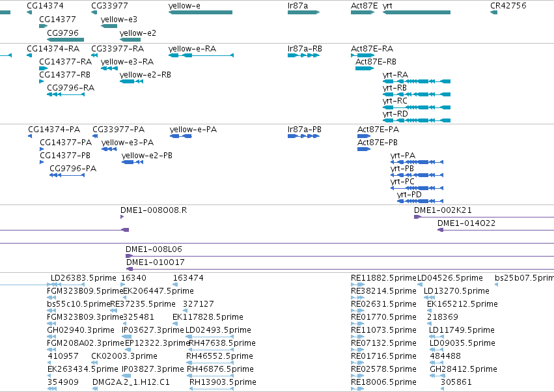Click the RE37235.5prime EST label
554x392 pixels.
click(143, 303)
